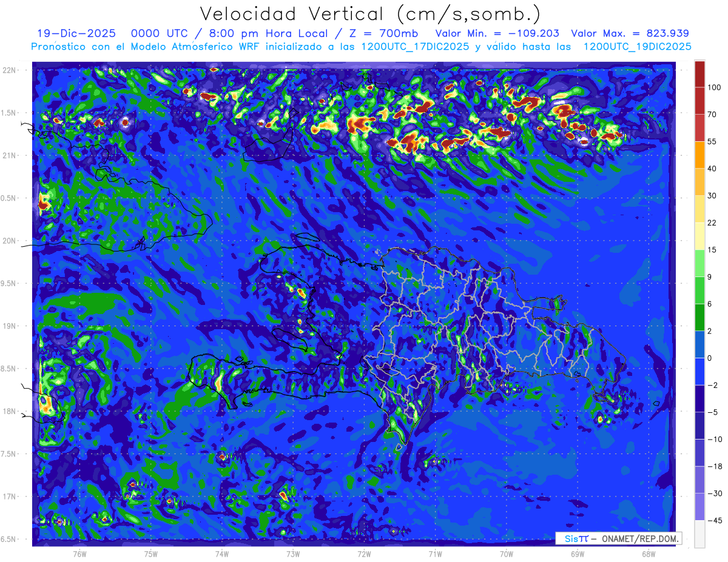The height and width of the screenshot is (562, 728).
Task: Click the "68W" longitude axis label
Action: [648, 554]
